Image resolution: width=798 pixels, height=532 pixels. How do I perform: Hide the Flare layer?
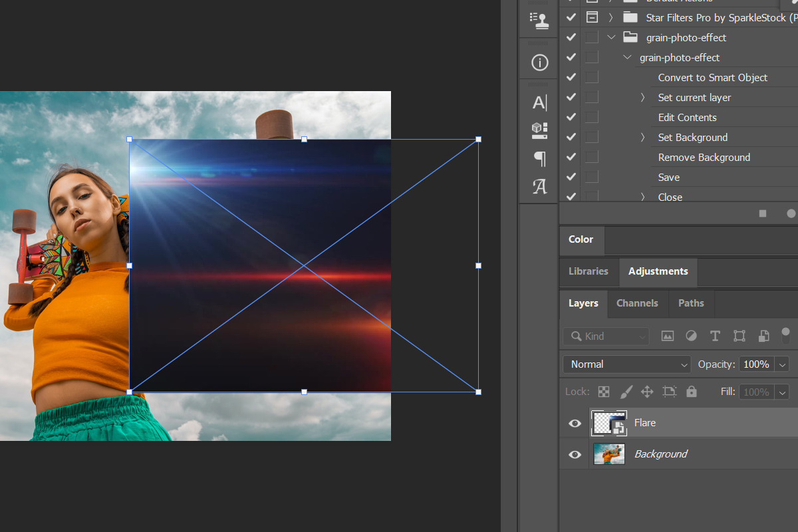575,424
